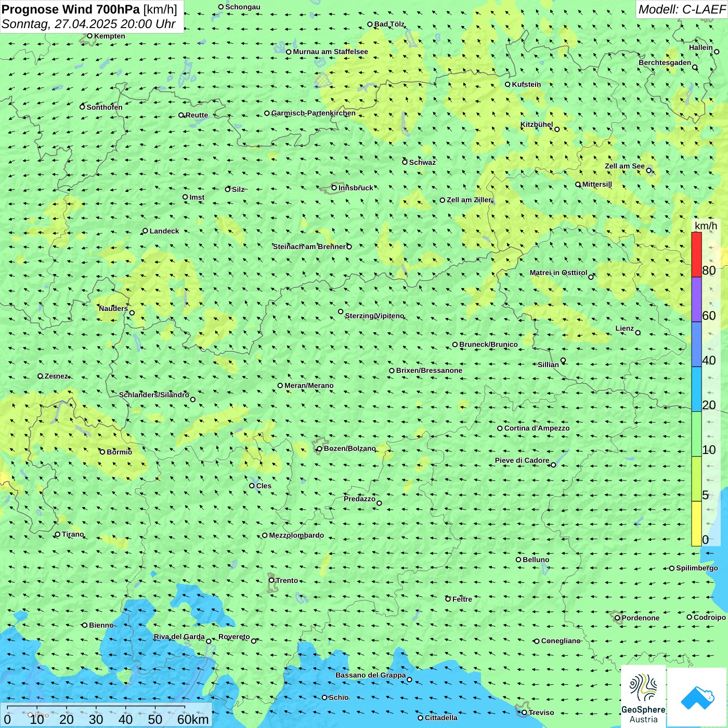Click the "60km" scale bar label
728x728 pixels.
click(x=193, y=719)
